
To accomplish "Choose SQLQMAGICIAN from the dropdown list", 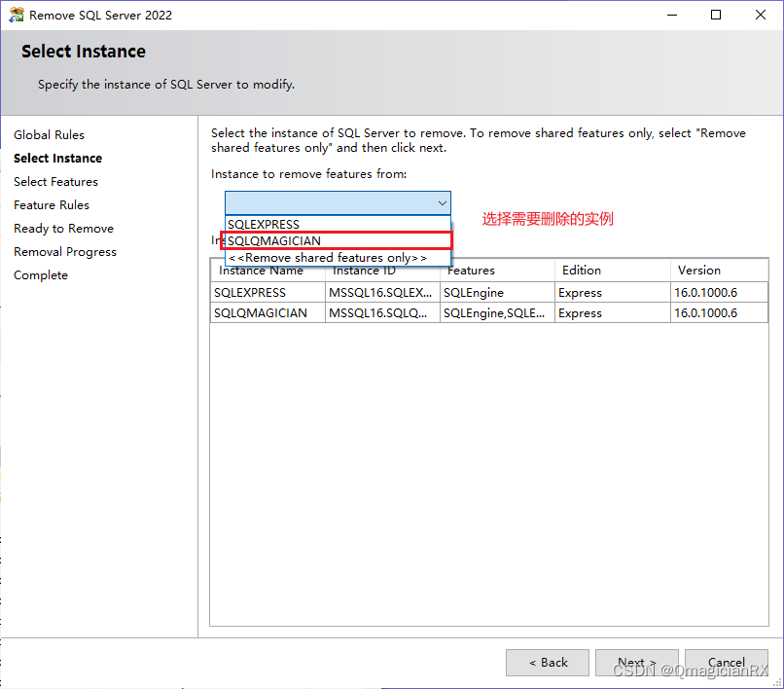I will [338, 240].
